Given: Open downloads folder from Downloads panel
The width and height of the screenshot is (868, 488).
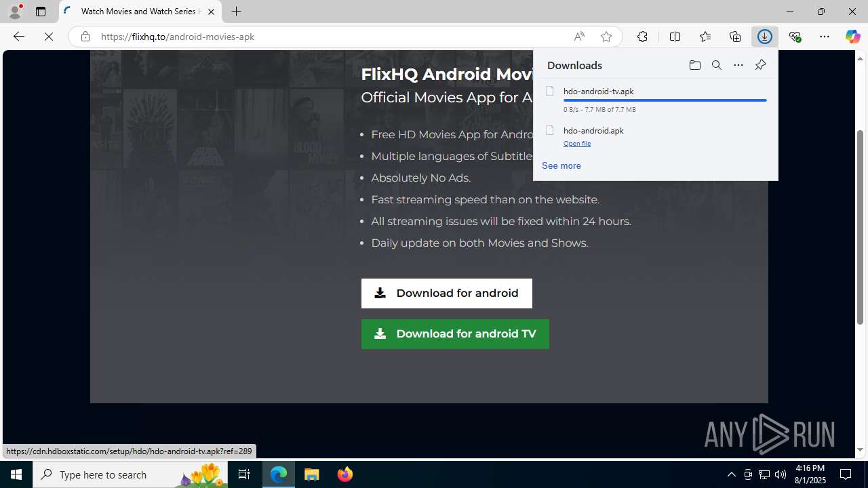Looking at the screenshot, I should pos(694,65).
